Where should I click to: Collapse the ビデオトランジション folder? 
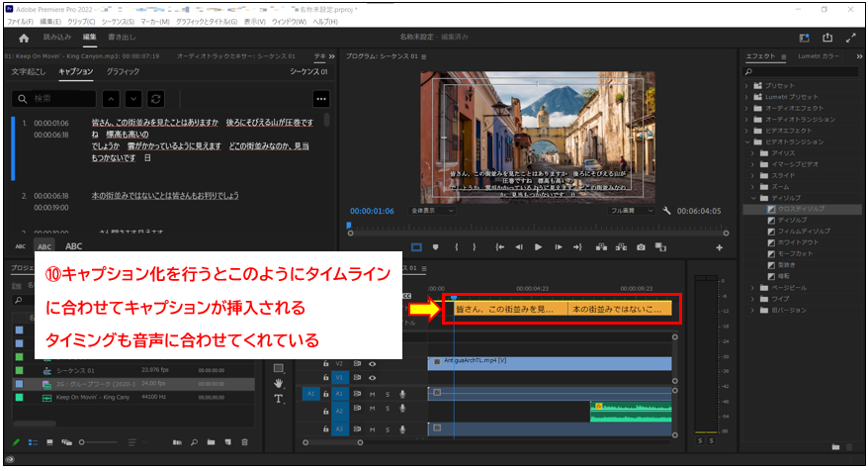coord(746,141)
